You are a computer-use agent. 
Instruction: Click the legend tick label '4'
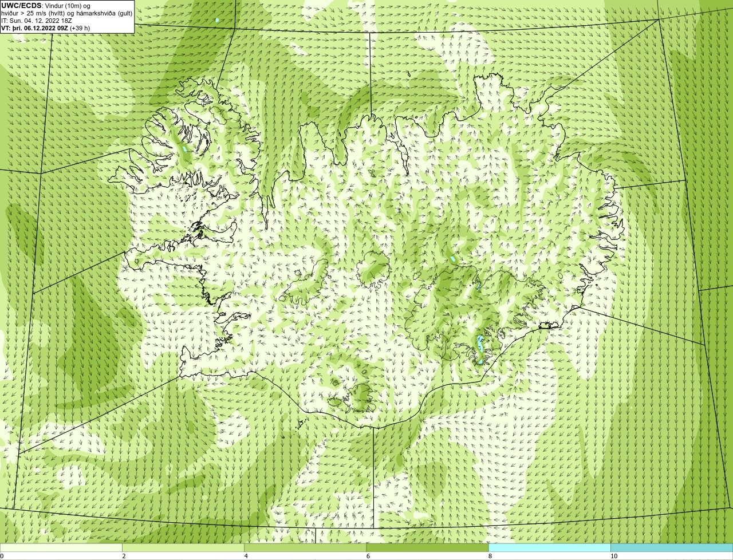[246, 556]
